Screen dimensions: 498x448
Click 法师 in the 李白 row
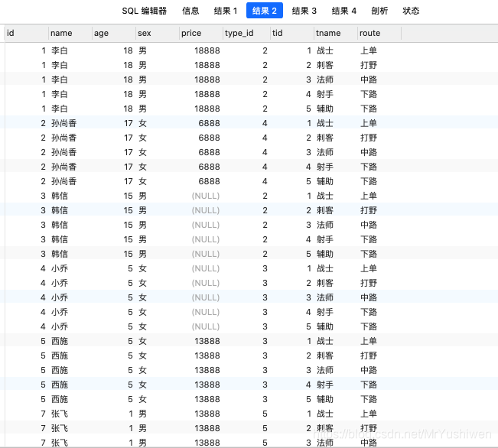click(x=325, y=80)
